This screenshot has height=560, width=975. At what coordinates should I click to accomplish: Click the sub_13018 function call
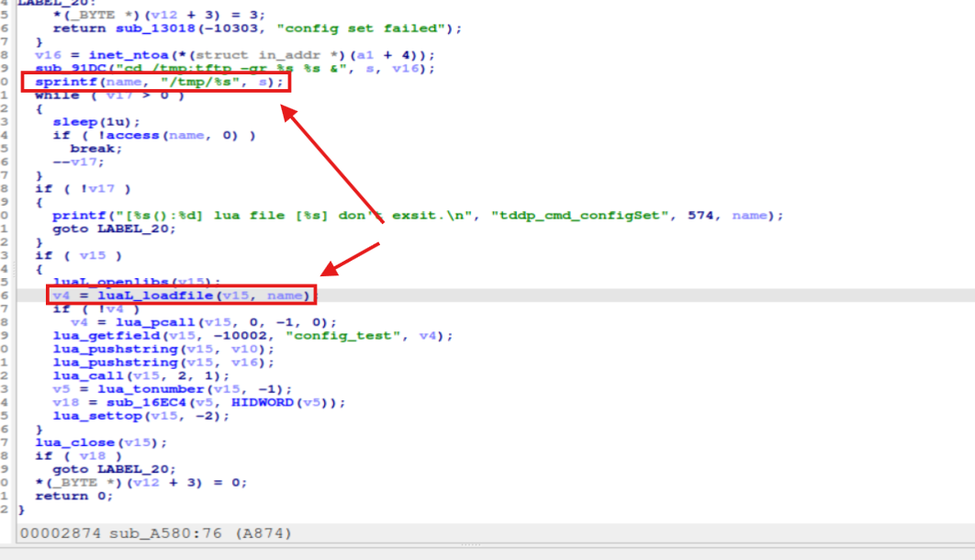[155, 28]
